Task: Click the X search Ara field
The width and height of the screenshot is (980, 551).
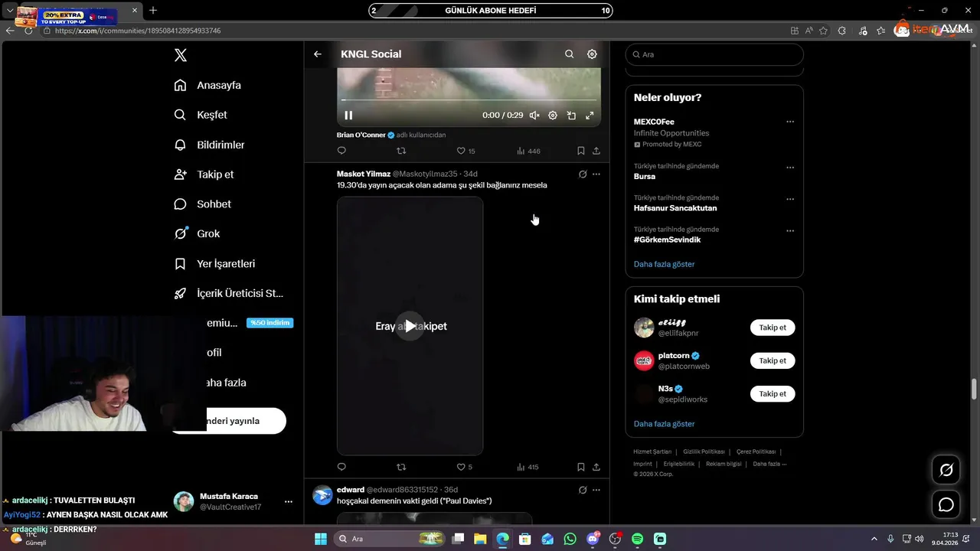Action: (714, 54)
